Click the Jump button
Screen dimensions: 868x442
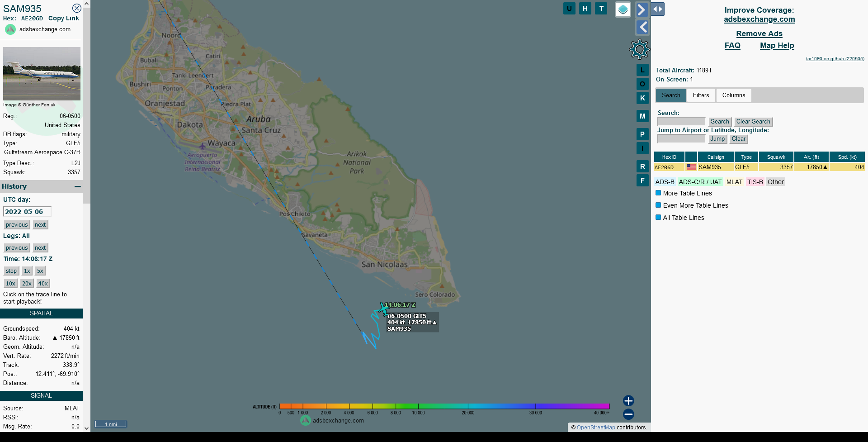717,138
